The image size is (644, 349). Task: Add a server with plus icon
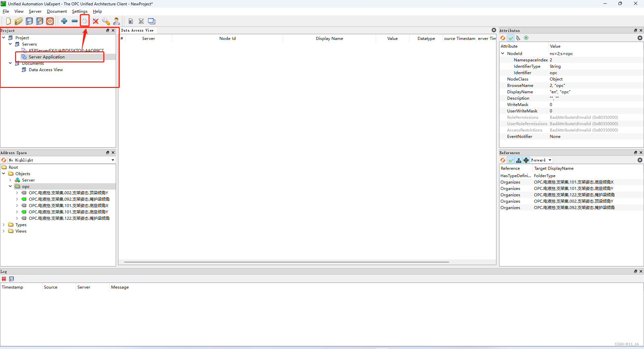click(64, 21)
